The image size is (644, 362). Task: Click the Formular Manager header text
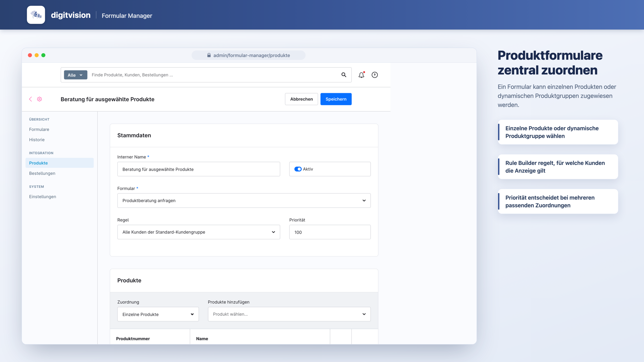point(127,16)
